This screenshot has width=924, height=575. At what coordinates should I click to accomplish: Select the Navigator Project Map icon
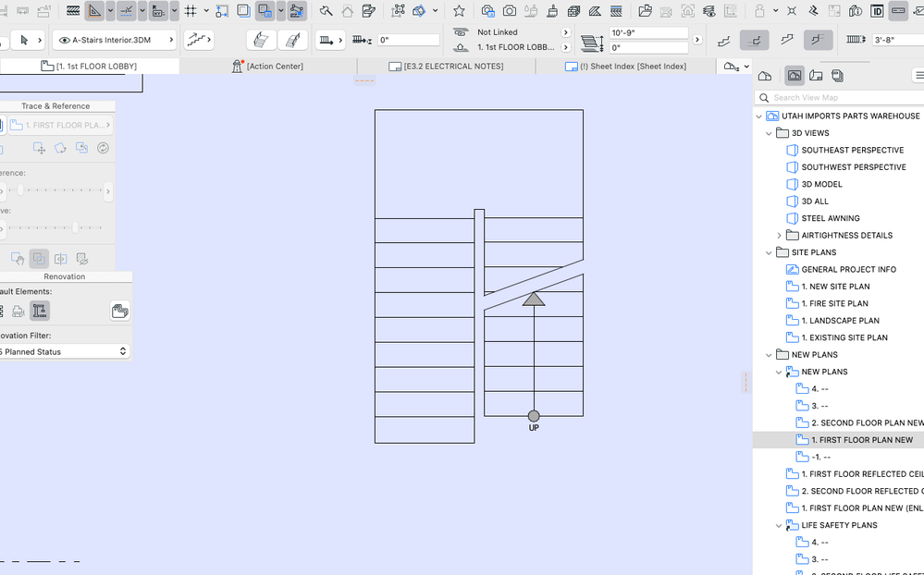tap(765, 76)
